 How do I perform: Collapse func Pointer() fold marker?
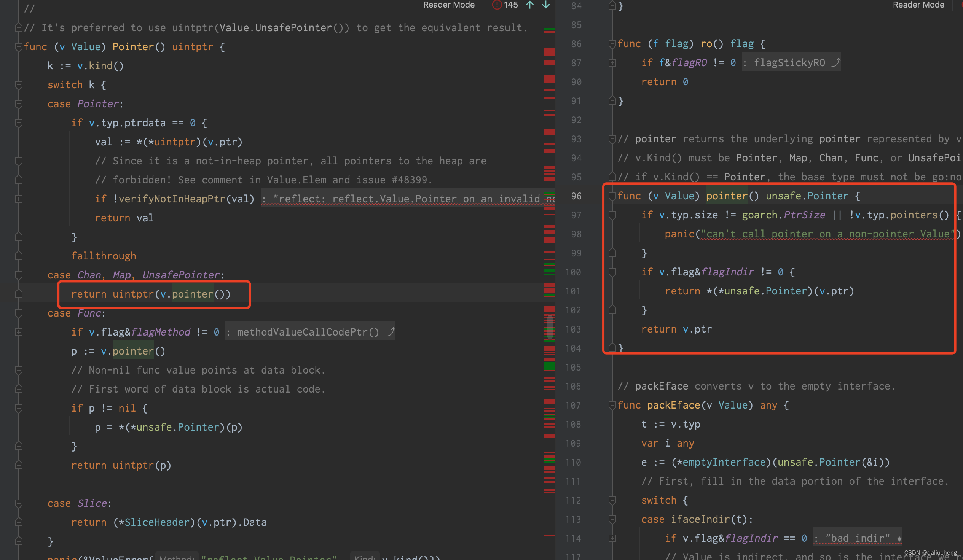18,47
